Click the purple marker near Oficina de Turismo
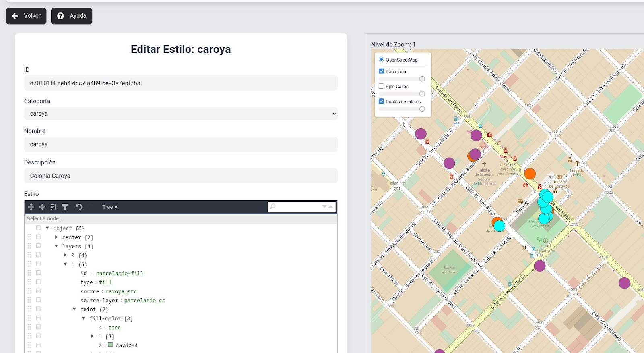 coord(540,266)
